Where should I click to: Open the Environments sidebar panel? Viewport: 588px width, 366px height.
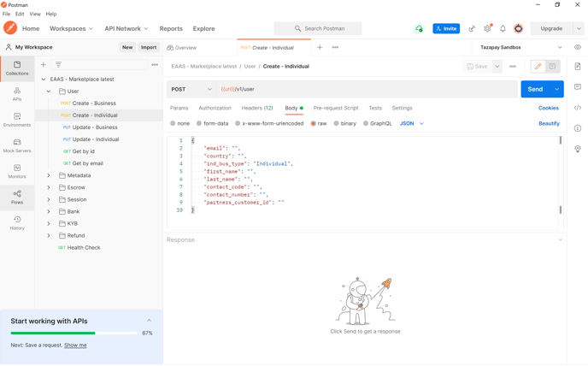pos(17,120)
